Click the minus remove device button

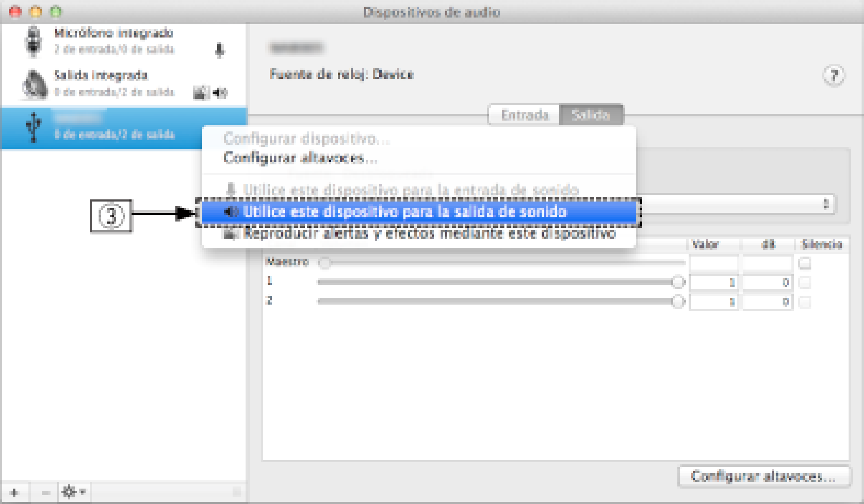[x=45, y=492]
